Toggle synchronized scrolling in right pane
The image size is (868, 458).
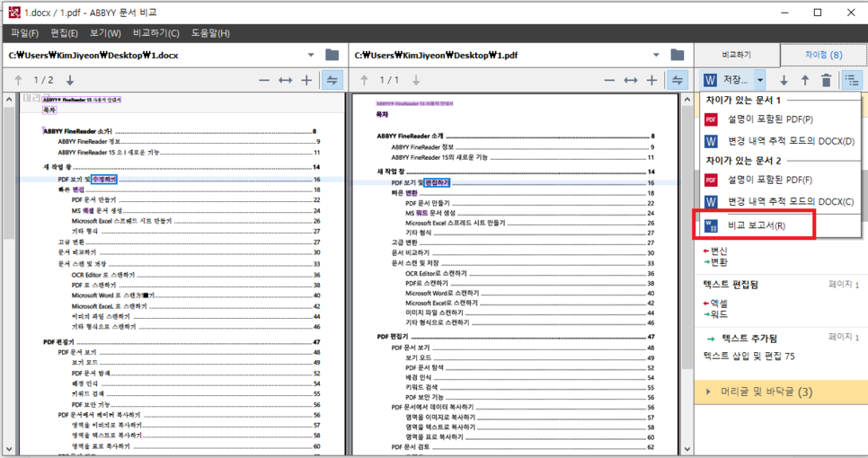(x=678, y=80)
